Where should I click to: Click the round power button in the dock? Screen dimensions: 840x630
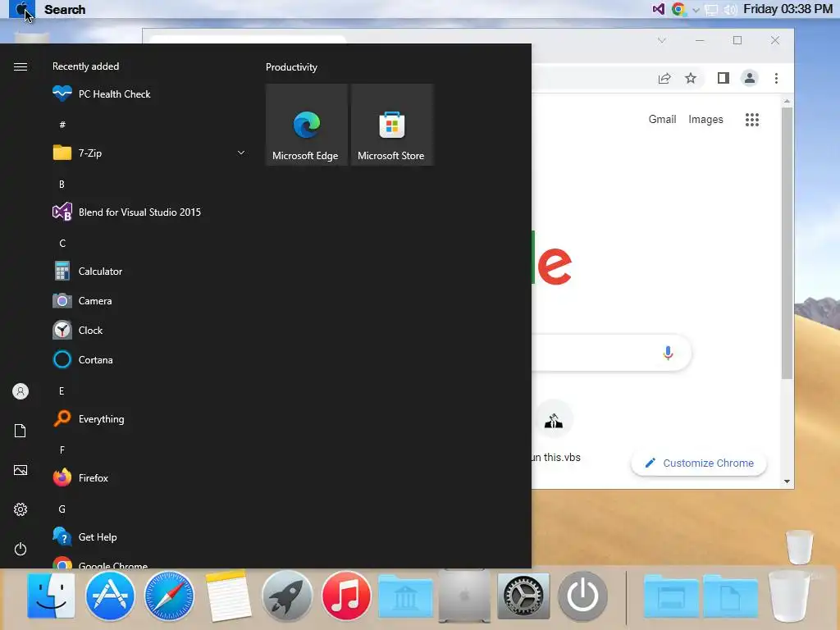pos(583,596)
